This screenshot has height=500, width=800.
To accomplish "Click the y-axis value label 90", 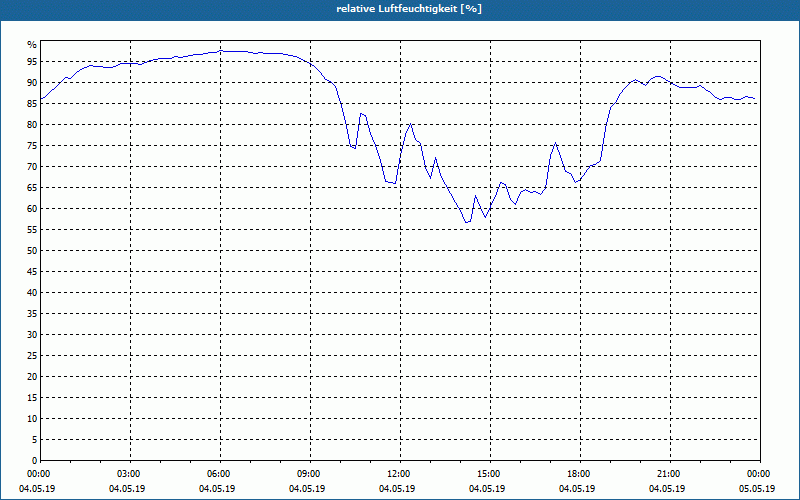I will point(32,83).
